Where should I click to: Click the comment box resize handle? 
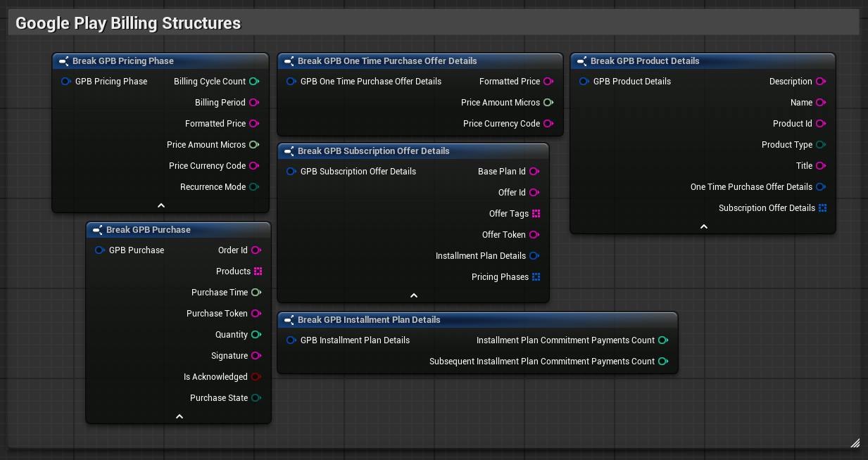point(855,442)
